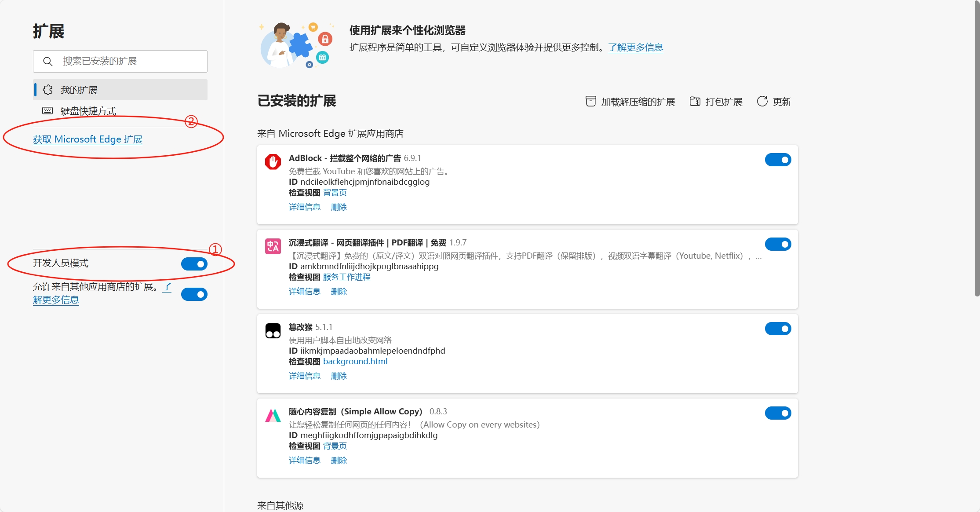Click the pack extension icon
Screen dimensions: 980x512
coord(695,102)
